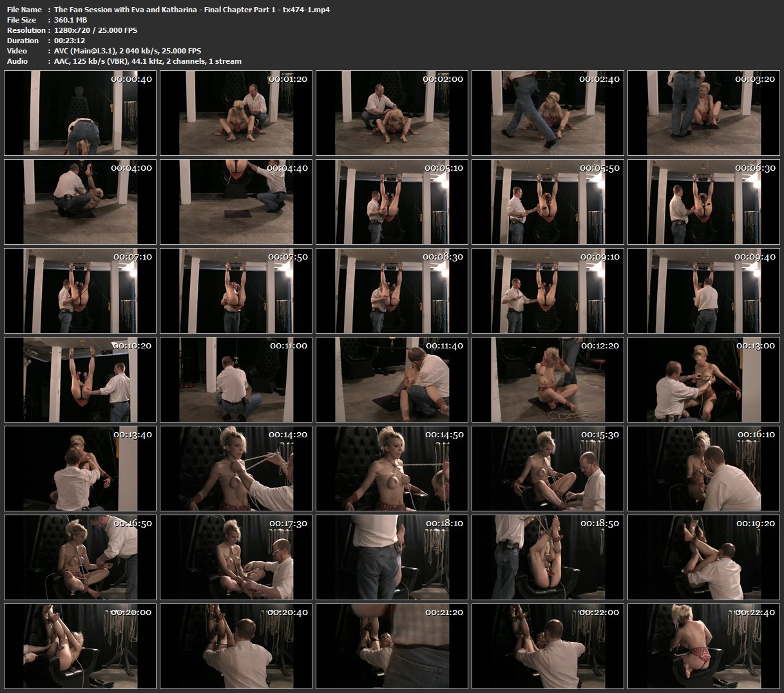Select the thumbnail stamped 00:04:00
This screenshot has width=784, height=693.
pos(81,202)
